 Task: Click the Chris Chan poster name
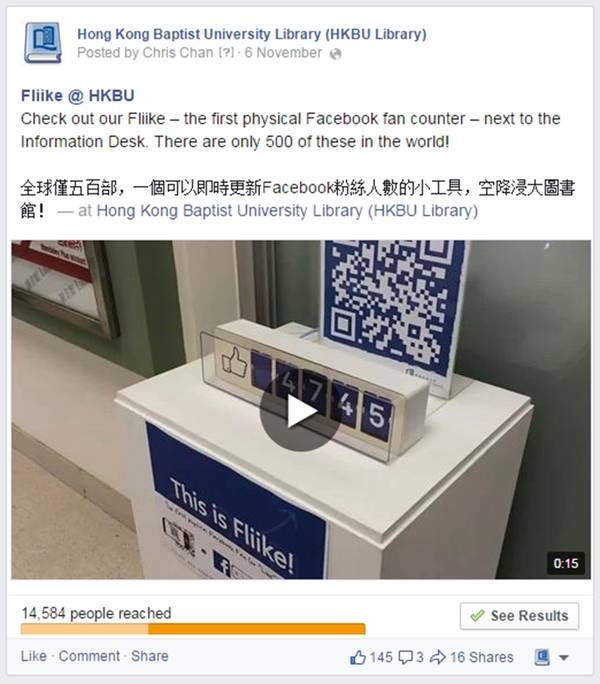178,53
